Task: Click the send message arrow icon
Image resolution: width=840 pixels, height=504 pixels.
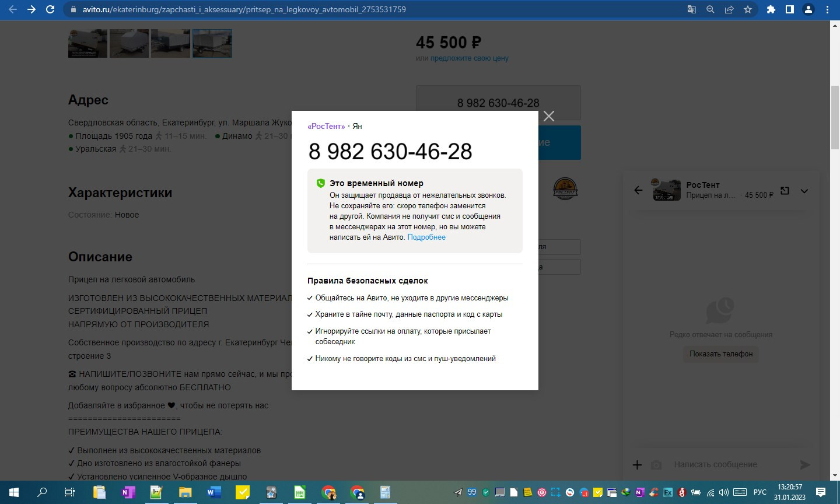Action: 805,465
